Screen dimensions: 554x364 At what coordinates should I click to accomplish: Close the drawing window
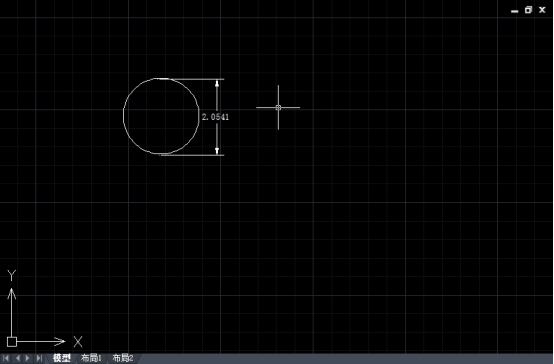coord(542,10)
